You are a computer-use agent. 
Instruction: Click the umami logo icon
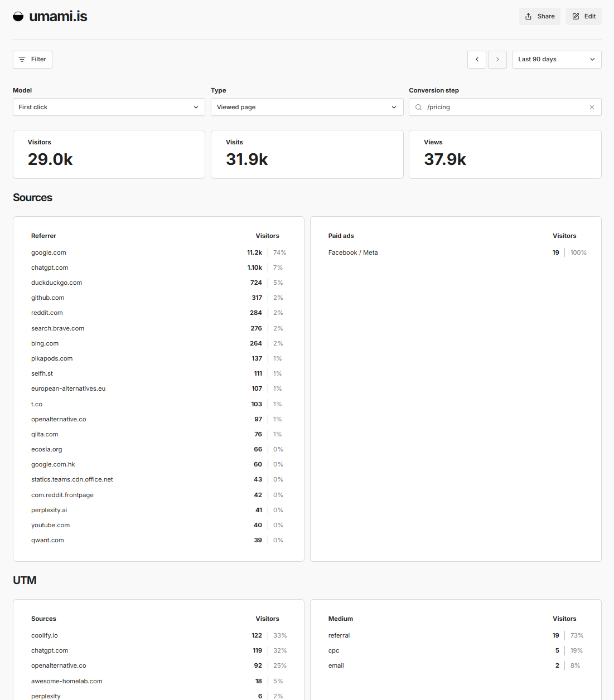tap(18, 17)
